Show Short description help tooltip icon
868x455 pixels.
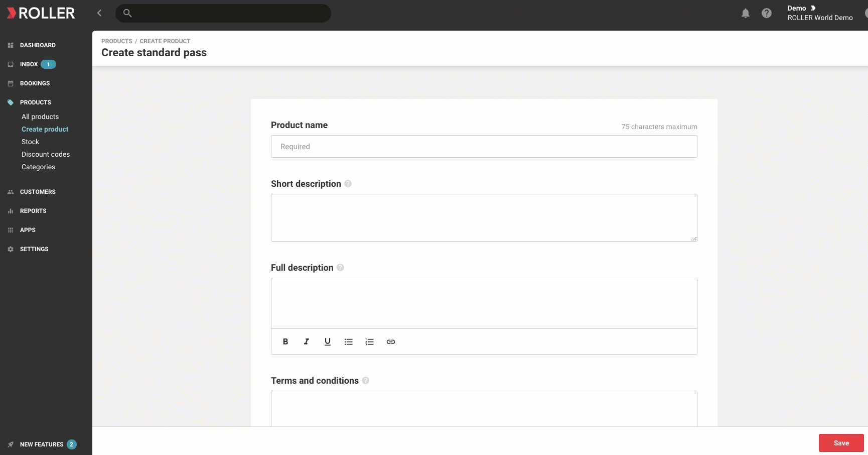coord(348,184)
